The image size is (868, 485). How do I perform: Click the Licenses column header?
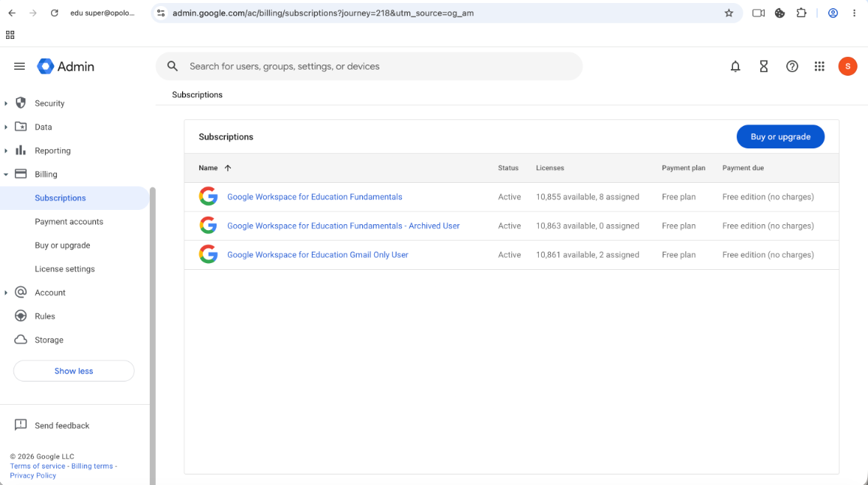click(549, 168)
